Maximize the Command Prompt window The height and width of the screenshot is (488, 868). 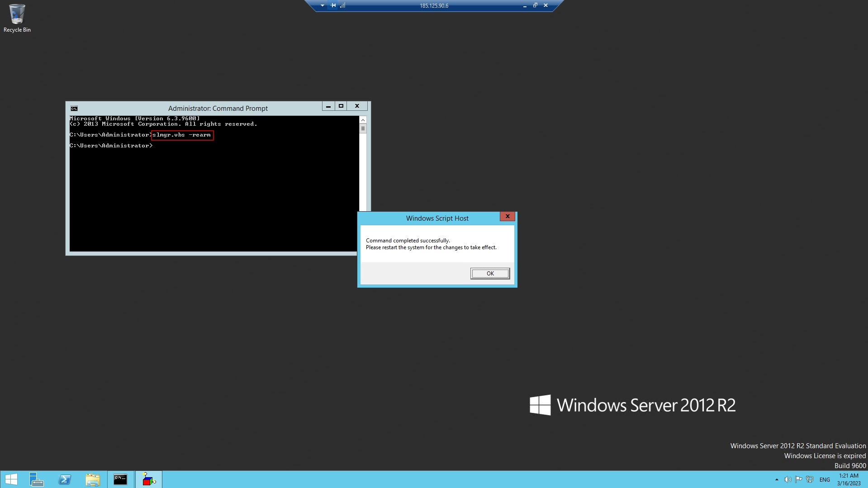pyautogui.click(x=341, y=106)
